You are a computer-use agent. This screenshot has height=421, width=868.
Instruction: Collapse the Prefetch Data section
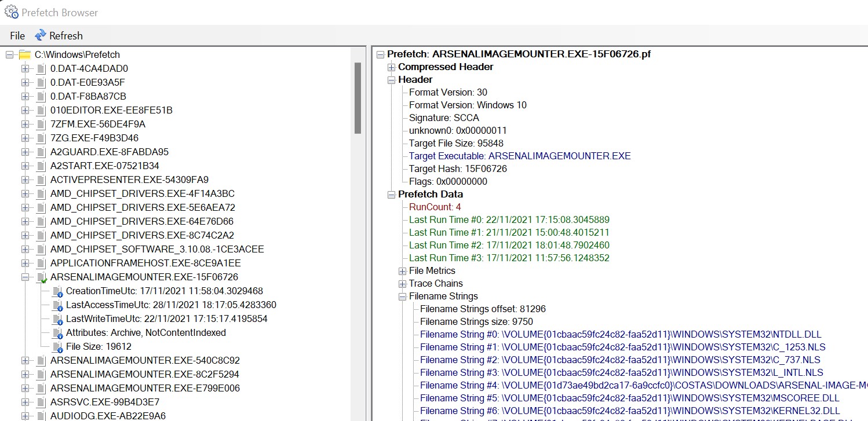[x=392, y=194]
